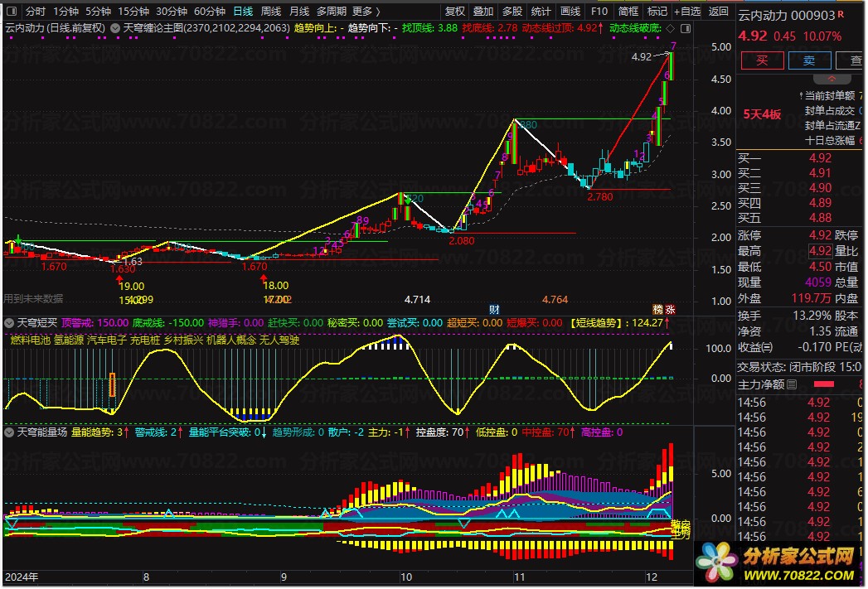Click the 叠加 overlay button

(x=483, y=11)
